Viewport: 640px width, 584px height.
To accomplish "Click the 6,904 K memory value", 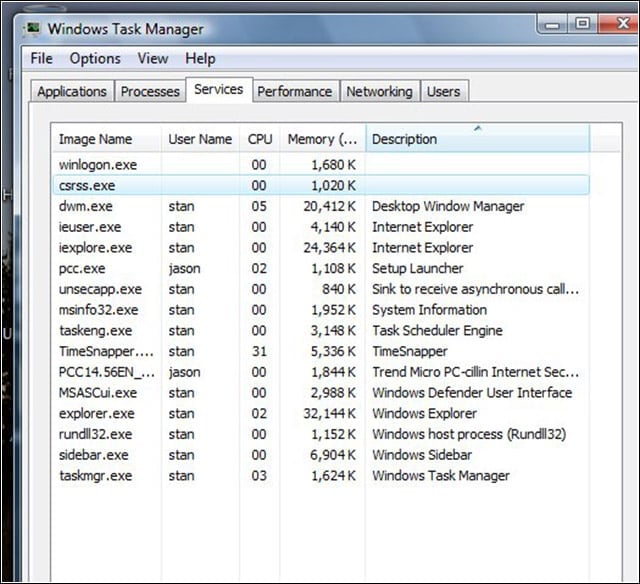I will tap(333, 455).
